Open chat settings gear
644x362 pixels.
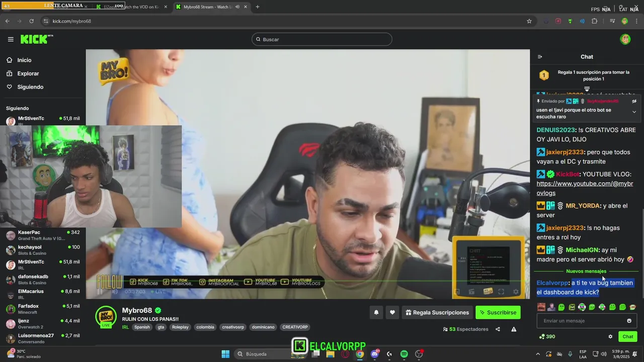coord(610,336)
